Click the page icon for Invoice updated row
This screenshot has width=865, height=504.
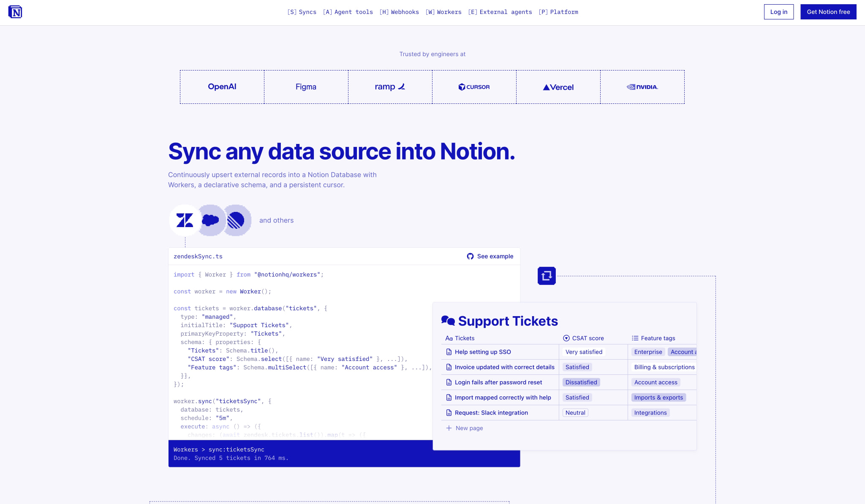(449, 367)
